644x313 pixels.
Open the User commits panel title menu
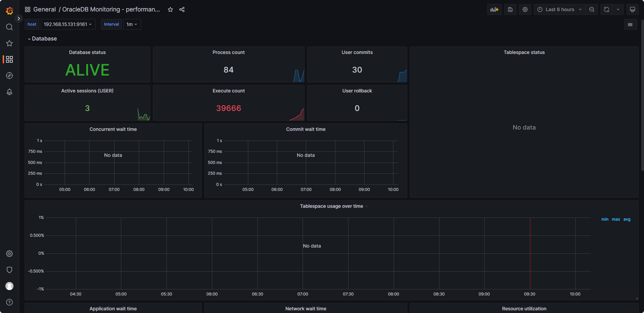(357, 52)
